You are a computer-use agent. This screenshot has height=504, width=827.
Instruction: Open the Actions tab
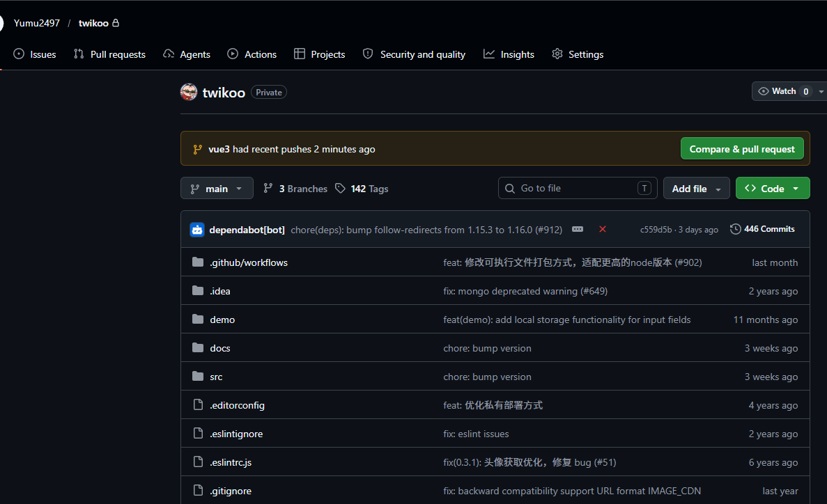[252, 54]
